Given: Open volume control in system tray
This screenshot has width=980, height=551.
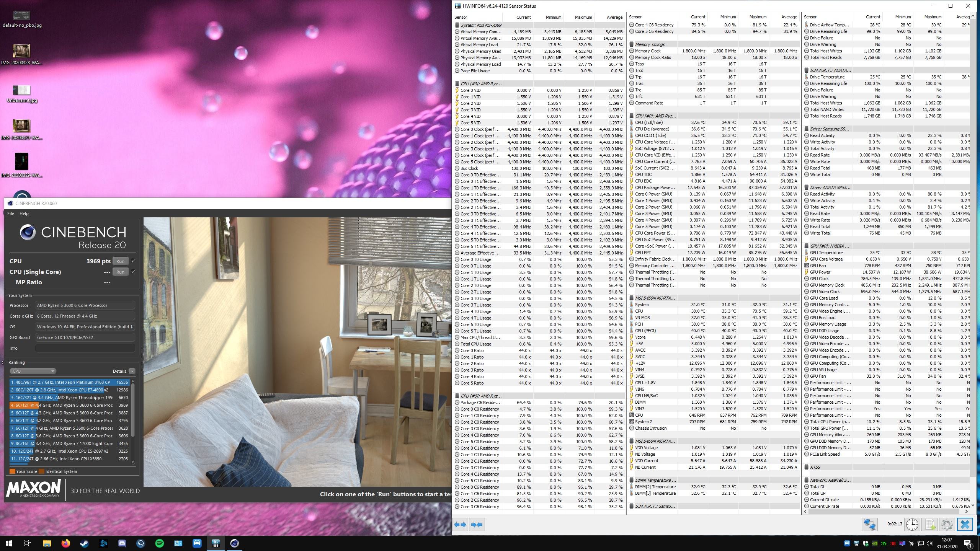Looking at the screenshot, I should pos(929,543).
